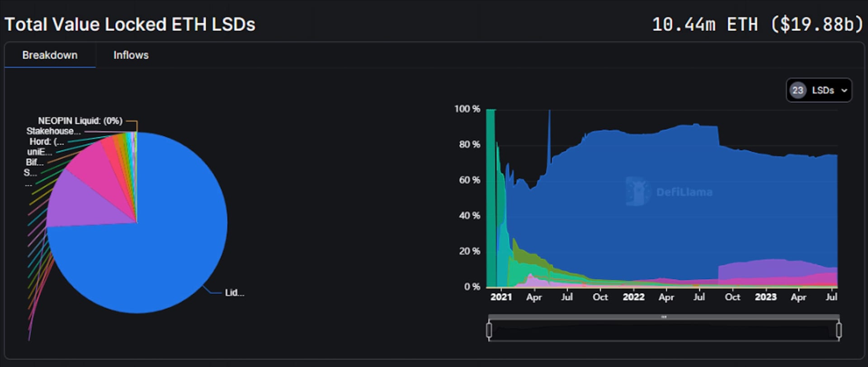The width and height of the screenshot is (868, 367).
Task: Click the uniE... pie label
Action: tap(39, 152)
